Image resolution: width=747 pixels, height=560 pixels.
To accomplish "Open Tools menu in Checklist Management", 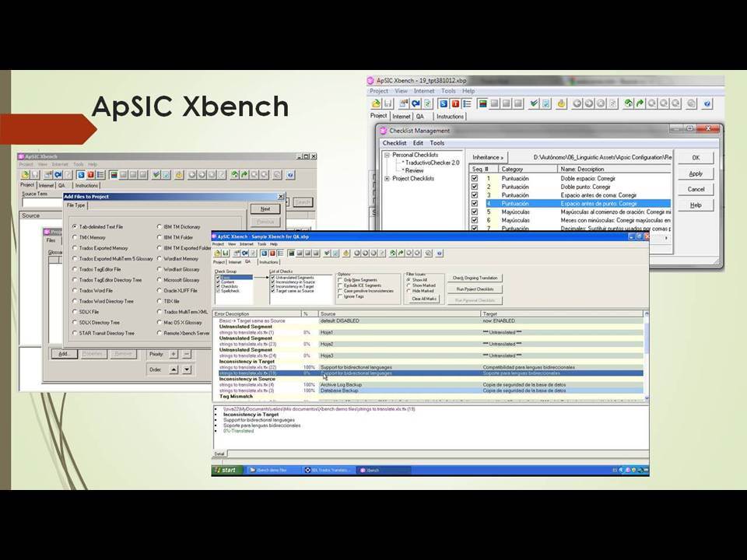I will (x=437, y=143).
